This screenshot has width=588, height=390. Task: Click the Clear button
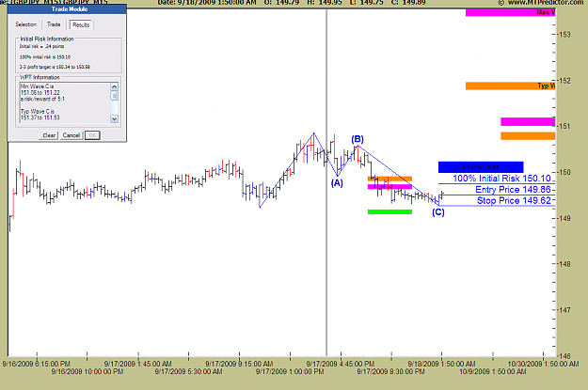coord(48,135)
